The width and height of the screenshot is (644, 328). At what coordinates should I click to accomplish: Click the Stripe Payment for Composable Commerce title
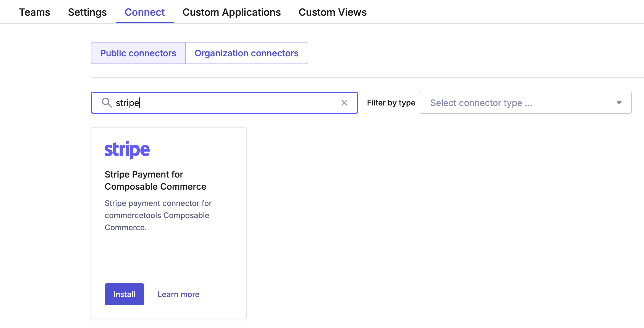pyautogui.click(x=155, y=181)
